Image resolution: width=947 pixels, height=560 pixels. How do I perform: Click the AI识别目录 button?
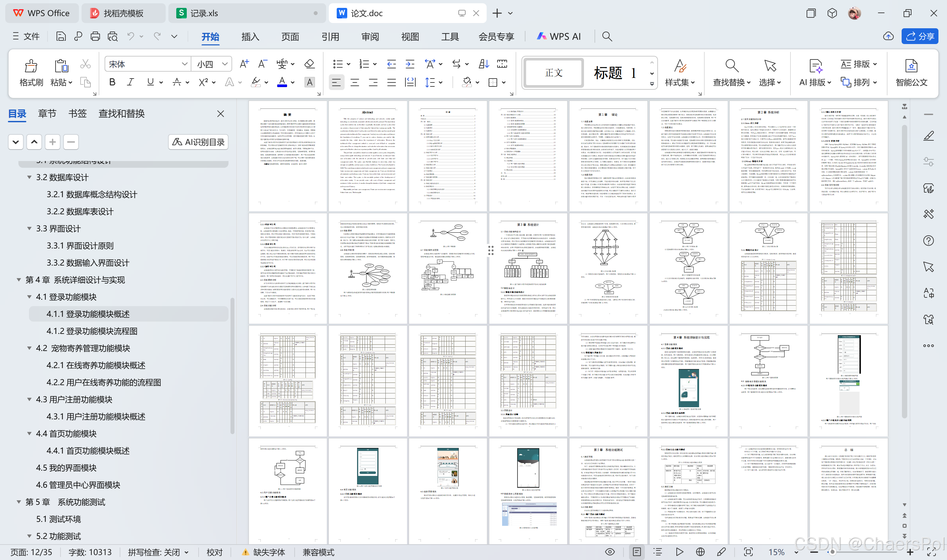point(198,142)
